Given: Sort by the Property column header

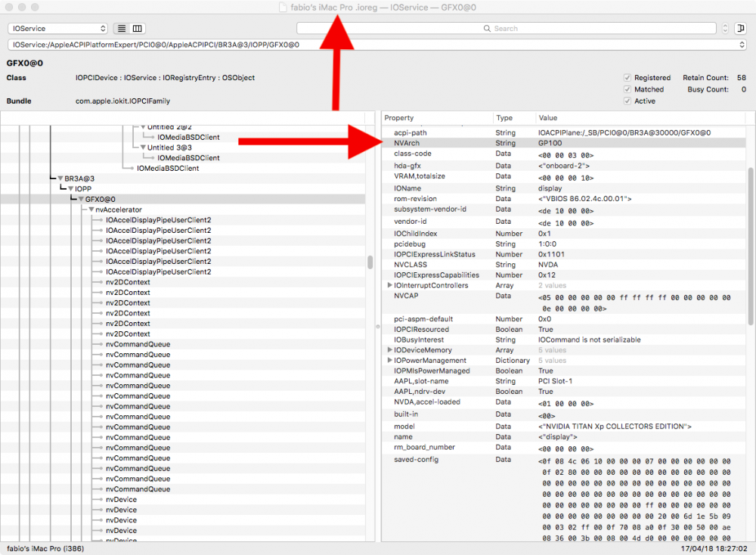Looking at the screenshot, I should (437, 118).
